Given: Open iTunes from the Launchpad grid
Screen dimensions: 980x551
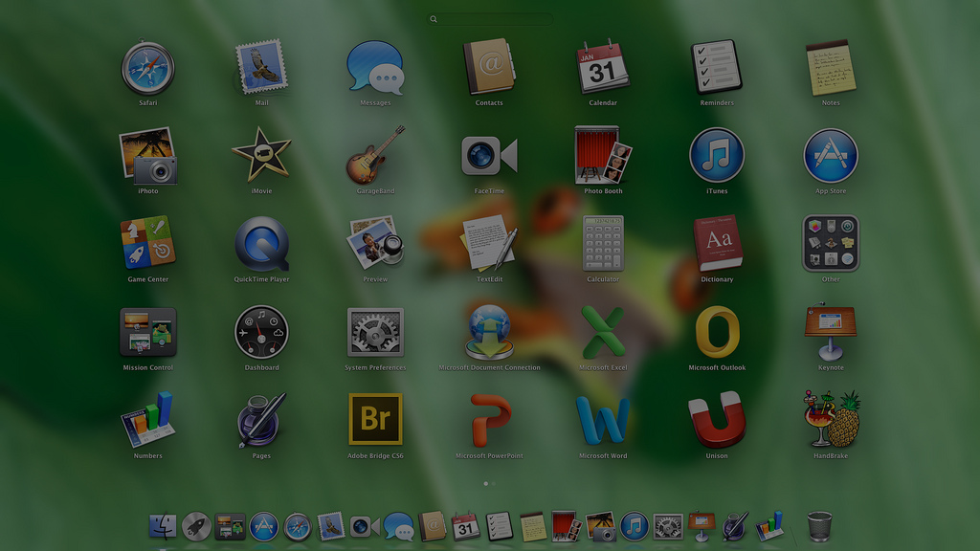Looking at the screenshot, I should click(717, 156).
